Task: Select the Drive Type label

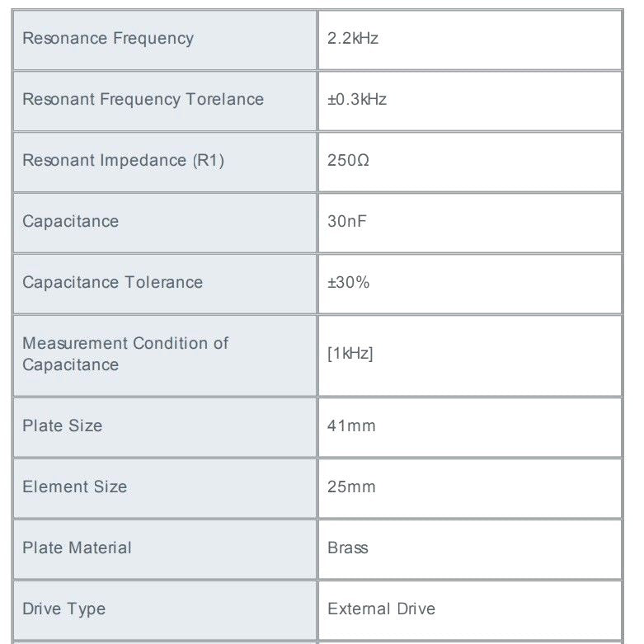Action: pyautogui.click(x=64, y=609)
